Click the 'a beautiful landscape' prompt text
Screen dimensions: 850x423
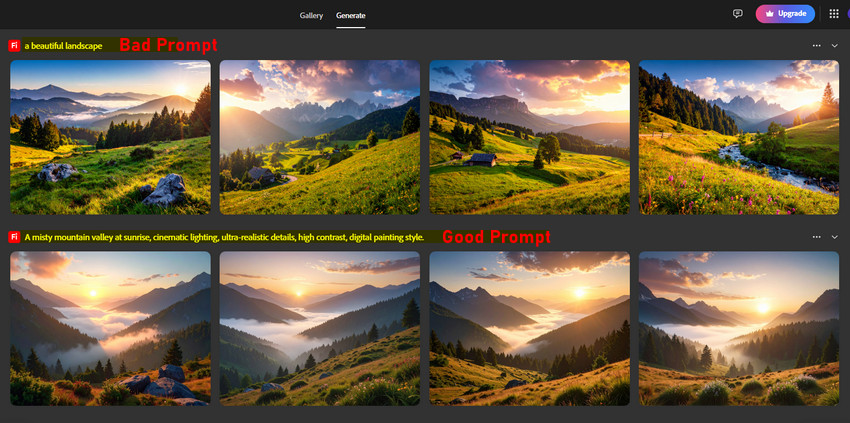pyautogui.click(x=64, y=46)
